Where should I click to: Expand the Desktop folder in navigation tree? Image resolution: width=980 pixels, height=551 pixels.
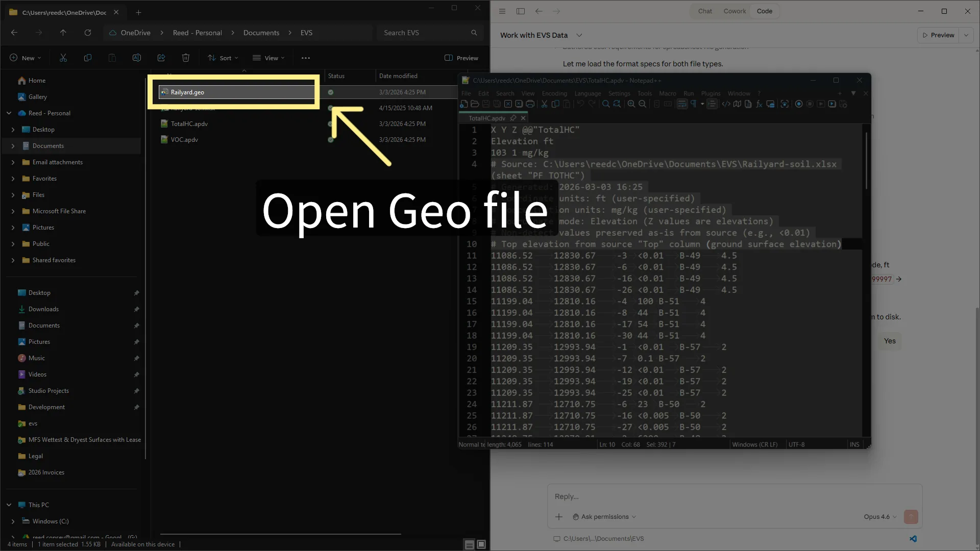coord(13,130)
